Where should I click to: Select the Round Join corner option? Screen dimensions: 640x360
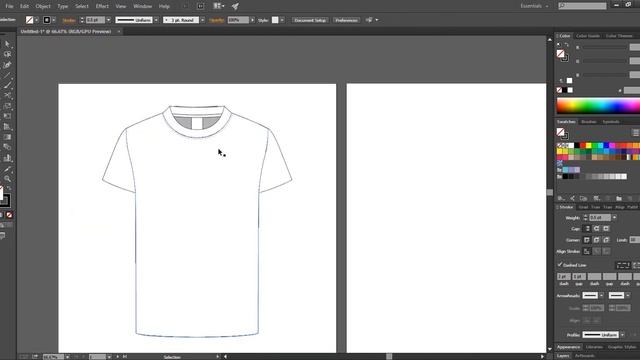tap(596, 240)
